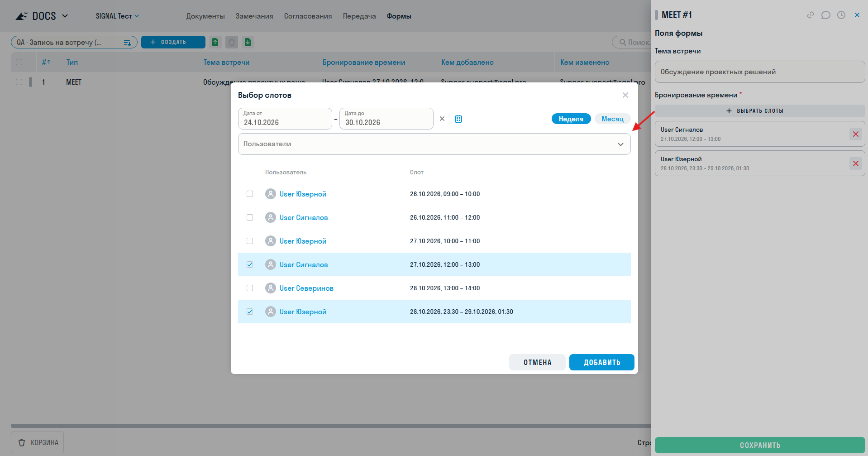Open comments icon in MEET #1 panel

826,15
